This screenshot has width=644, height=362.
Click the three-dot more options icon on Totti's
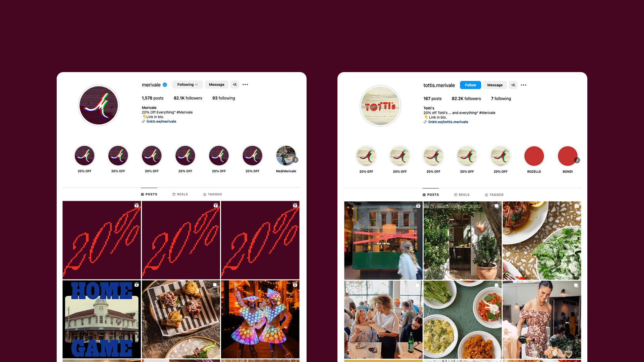(x=524, y=84)
